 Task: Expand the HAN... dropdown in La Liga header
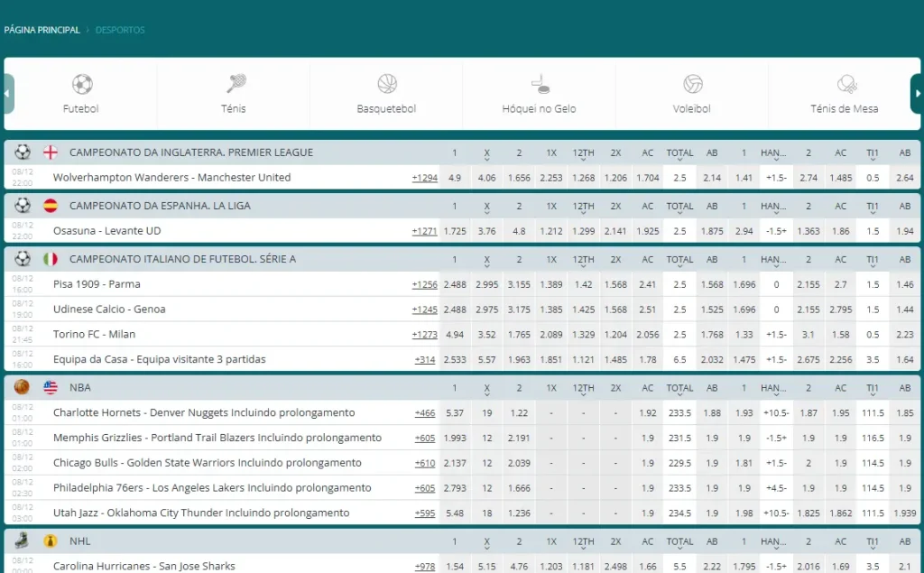[773, 207]
